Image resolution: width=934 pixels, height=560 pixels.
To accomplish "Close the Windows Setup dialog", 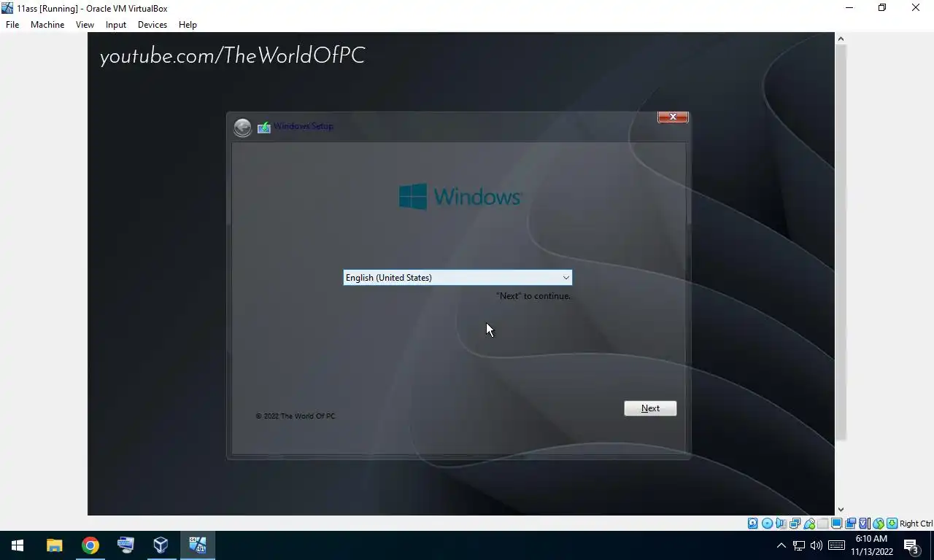I will 673,117.
